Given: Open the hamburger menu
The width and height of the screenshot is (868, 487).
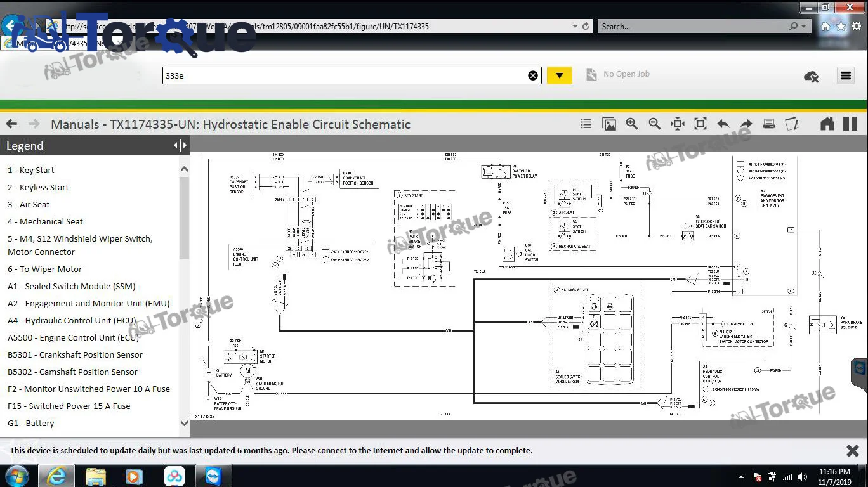Looking at the screenshot, I should [x=846, y=75].
